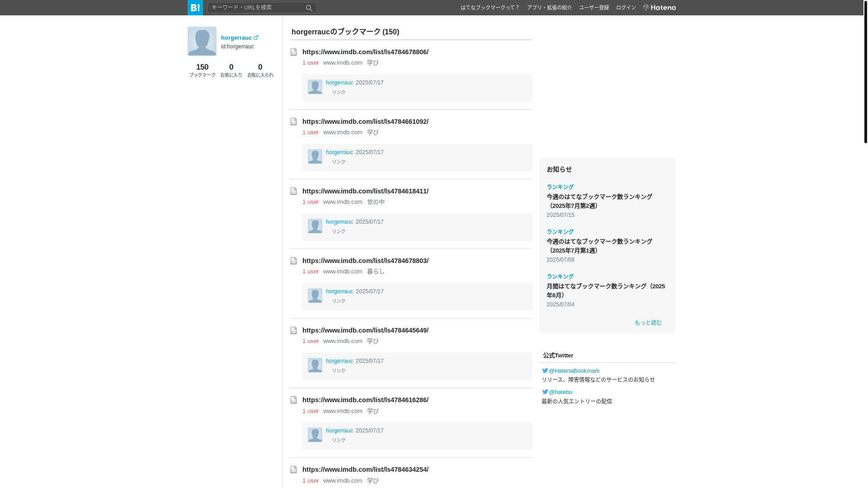Open ユーザー登録 header link
The width and height of the screenshot is (868, 488).
[x=594, y=8]
